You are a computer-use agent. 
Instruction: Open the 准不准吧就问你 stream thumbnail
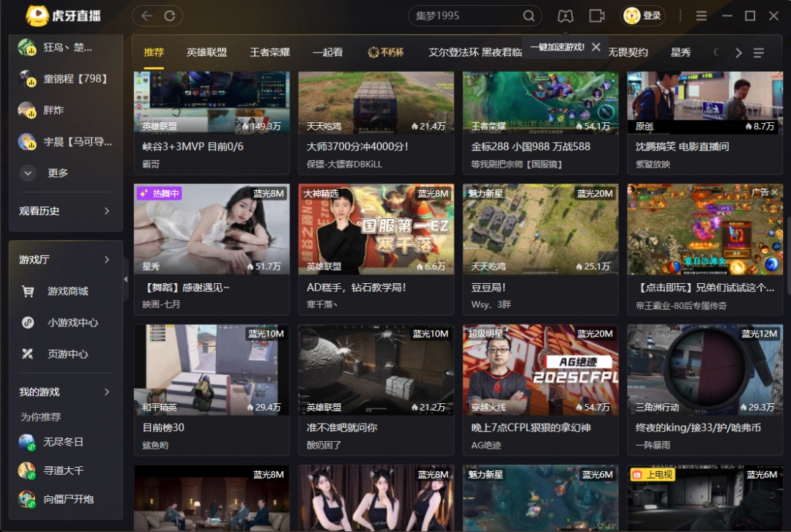(x=376, y=370)
